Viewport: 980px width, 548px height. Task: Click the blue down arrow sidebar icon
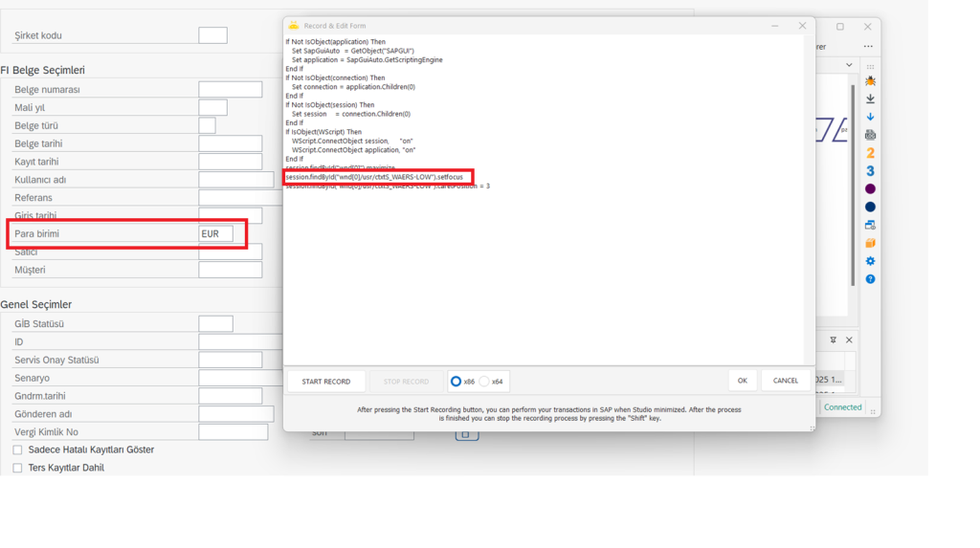point(870,117)
